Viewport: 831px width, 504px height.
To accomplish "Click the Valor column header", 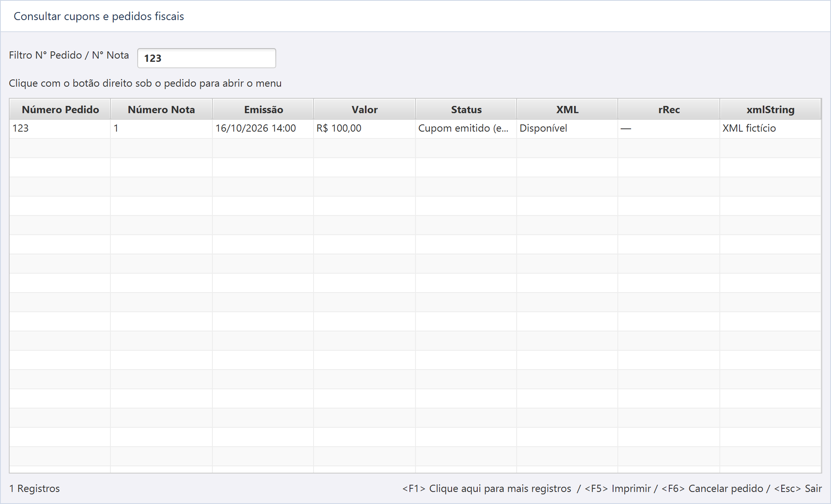I will coord(365,109).
